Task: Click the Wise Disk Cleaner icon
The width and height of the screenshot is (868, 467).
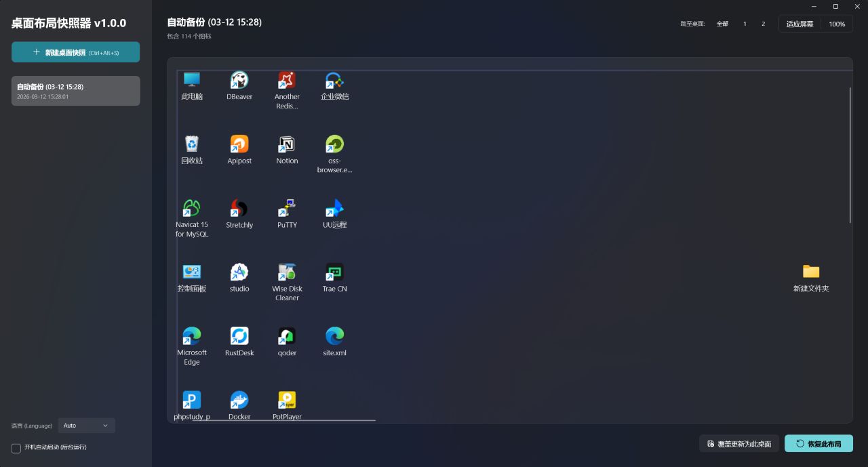Action: click(x=287, y=272)
